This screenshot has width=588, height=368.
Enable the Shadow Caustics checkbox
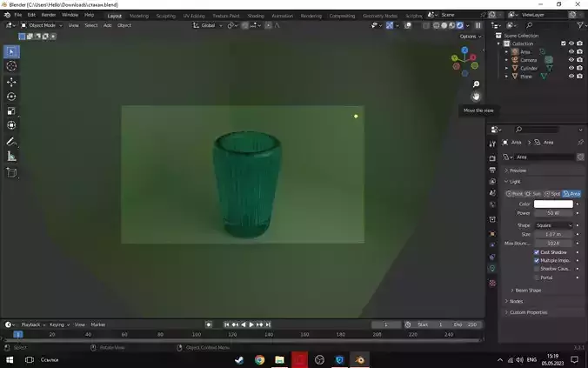(537, 269)
